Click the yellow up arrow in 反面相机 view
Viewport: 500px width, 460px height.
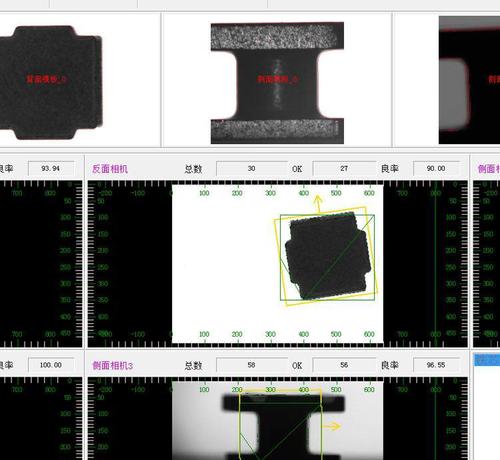[x=318, y=204]
